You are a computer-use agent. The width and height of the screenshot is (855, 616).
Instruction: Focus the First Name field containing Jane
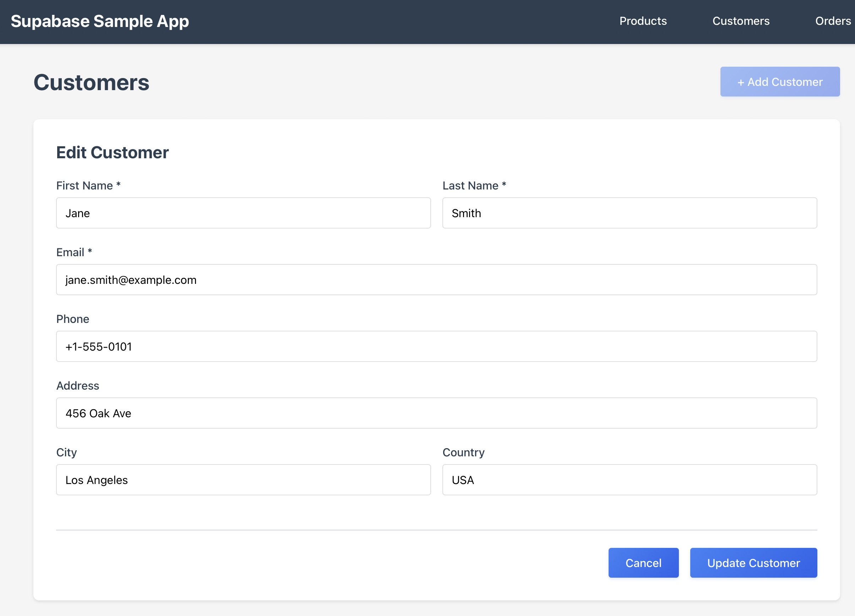[x=243, y=213]
